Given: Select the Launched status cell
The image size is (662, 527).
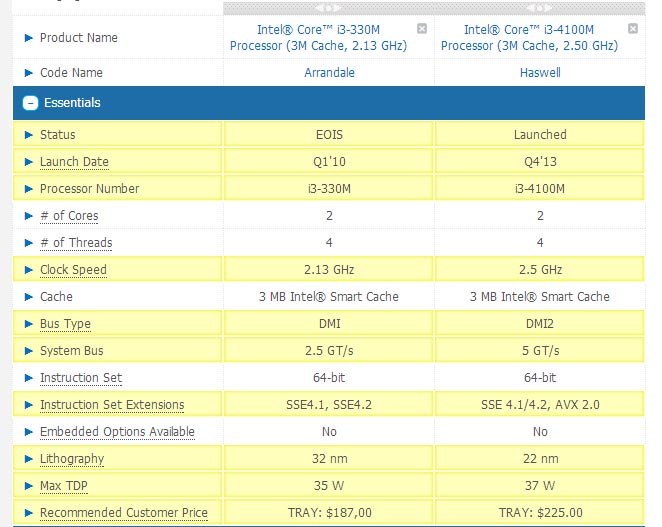Looking at the screenshot, I should (x=540, y=135).
